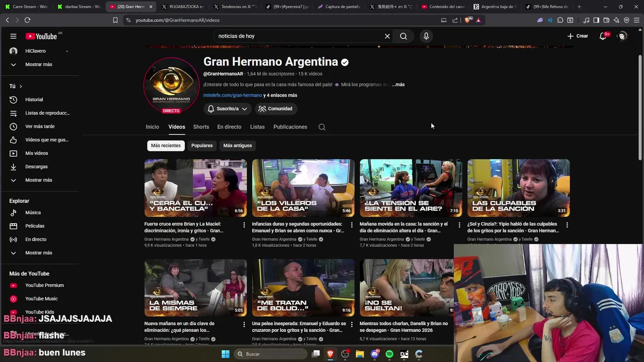Open the YouTube hamburger guide menu
This screenshot has height=362, width=644.
14,36
